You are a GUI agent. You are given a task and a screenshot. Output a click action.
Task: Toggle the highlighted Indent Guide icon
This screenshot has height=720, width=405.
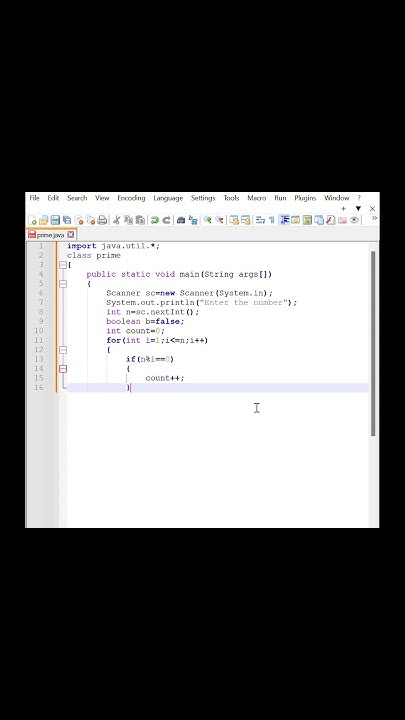(x=284, y=220)
